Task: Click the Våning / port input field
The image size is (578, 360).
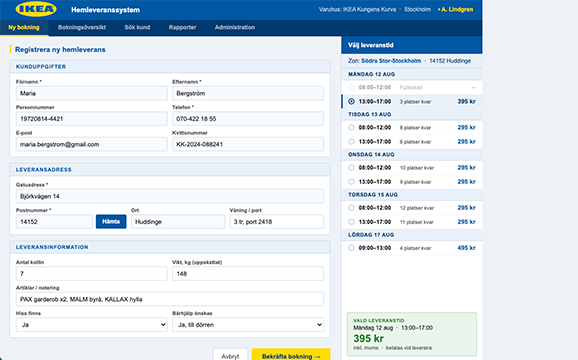Action: (x=277, y=222)
